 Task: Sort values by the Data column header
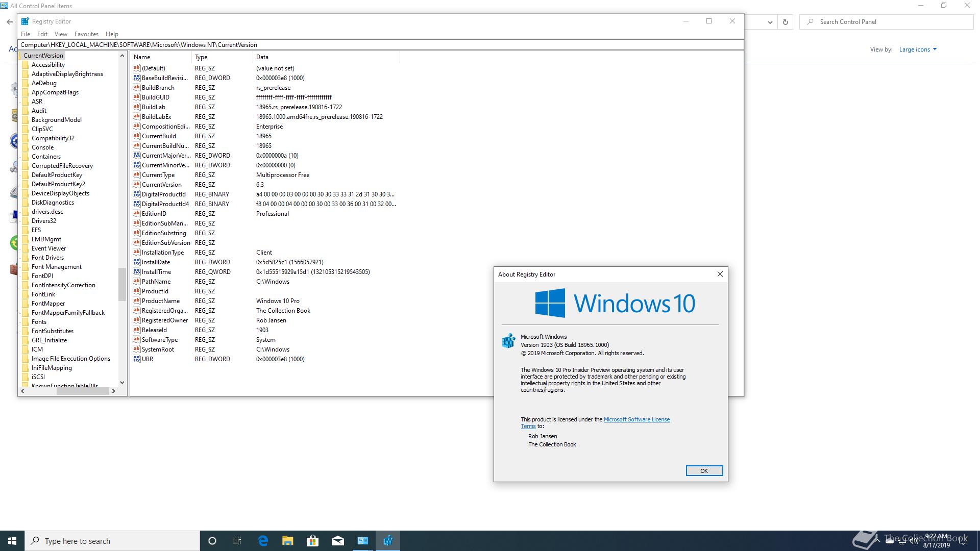coord(327,57)
